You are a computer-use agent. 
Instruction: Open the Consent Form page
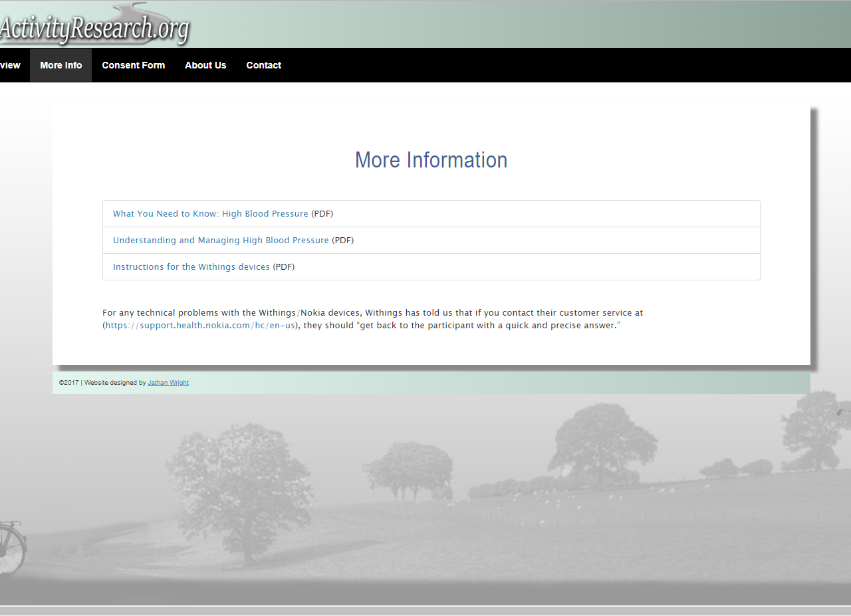(133, 65)
